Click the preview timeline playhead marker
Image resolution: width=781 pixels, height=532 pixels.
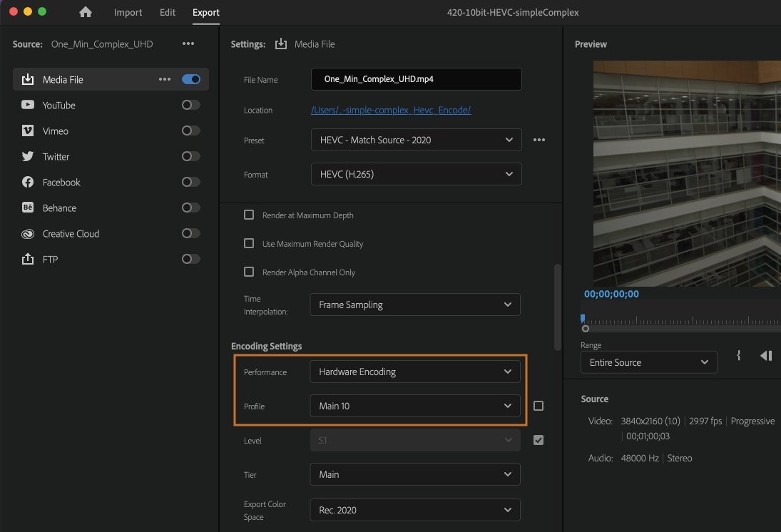click(x=583, y=318)
